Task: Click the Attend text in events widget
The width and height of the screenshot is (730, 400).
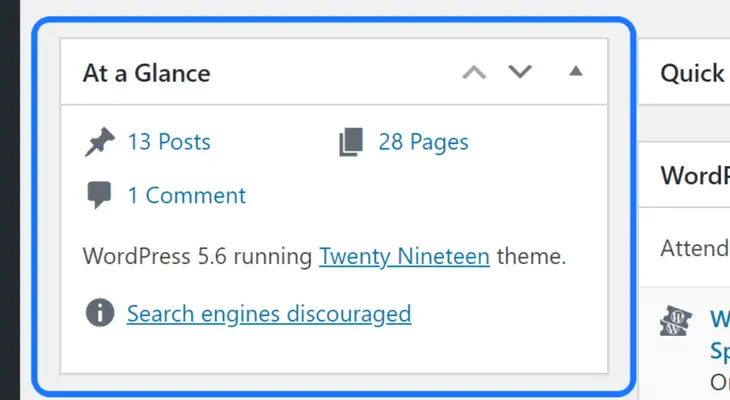Action: tap(694, 247)
